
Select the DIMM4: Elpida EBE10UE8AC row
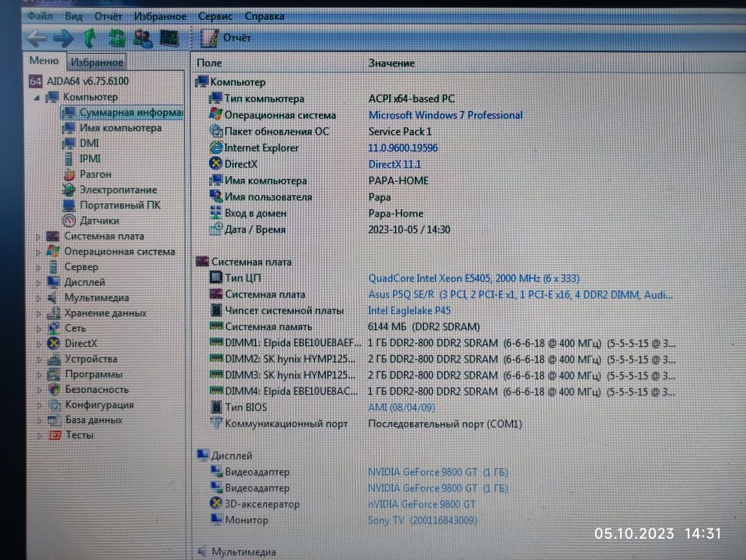click(x=443, y=392)
